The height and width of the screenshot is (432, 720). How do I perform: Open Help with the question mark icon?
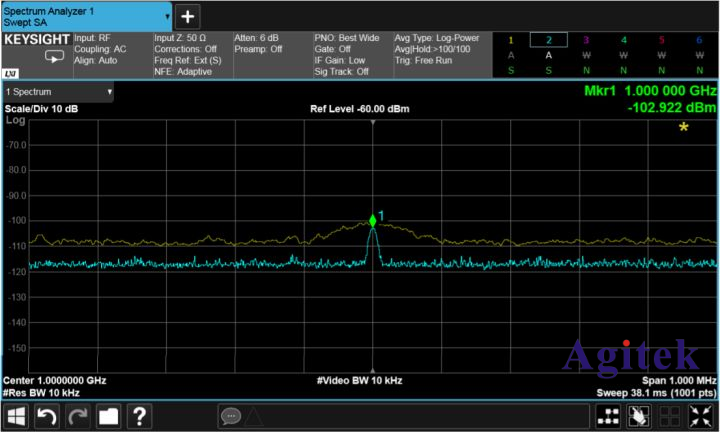(x=140, y=415)
